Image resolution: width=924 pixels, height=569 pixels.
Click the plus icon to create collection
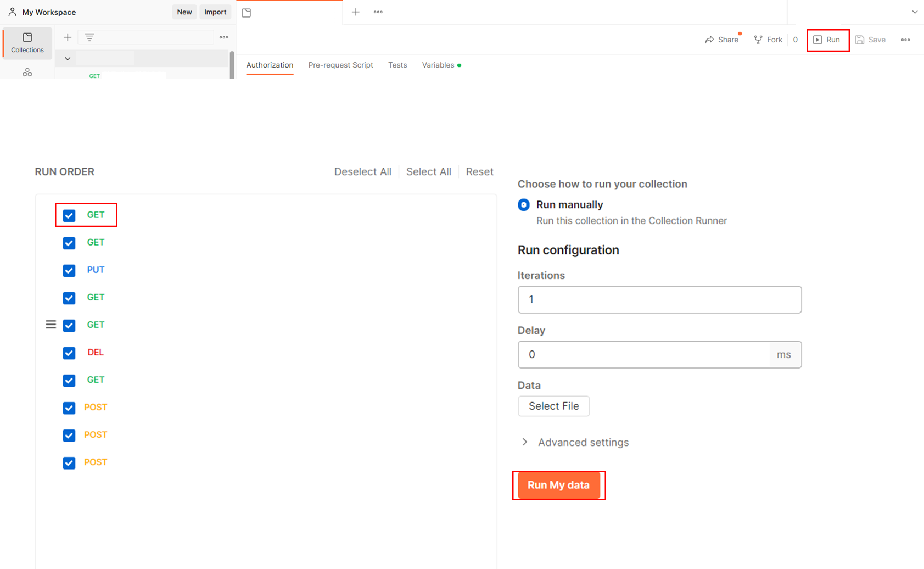tap(68, 37)
